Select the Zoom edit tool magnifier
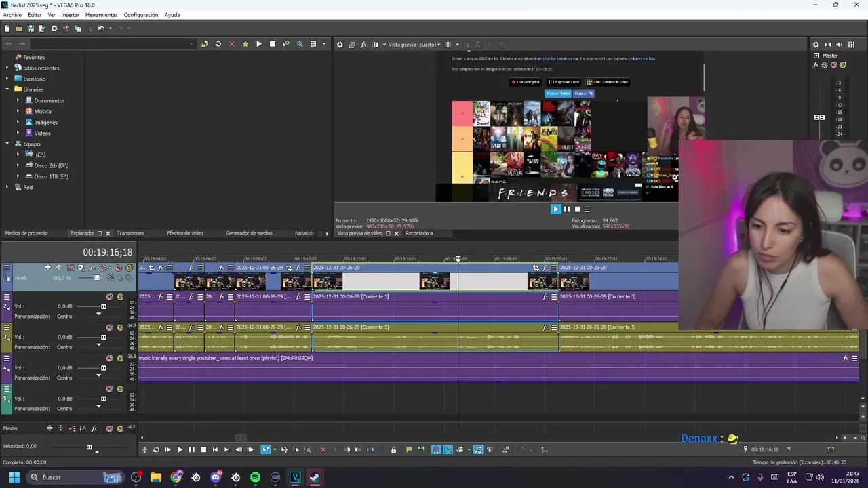Viewport: 868px width, 488px height. pos(307,449)
